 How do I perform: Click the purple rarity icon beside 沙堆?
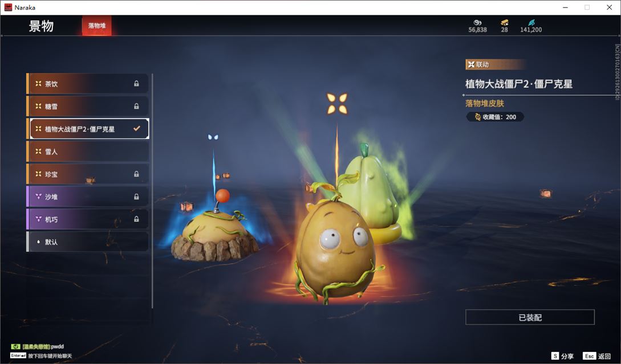coord(38,197)
